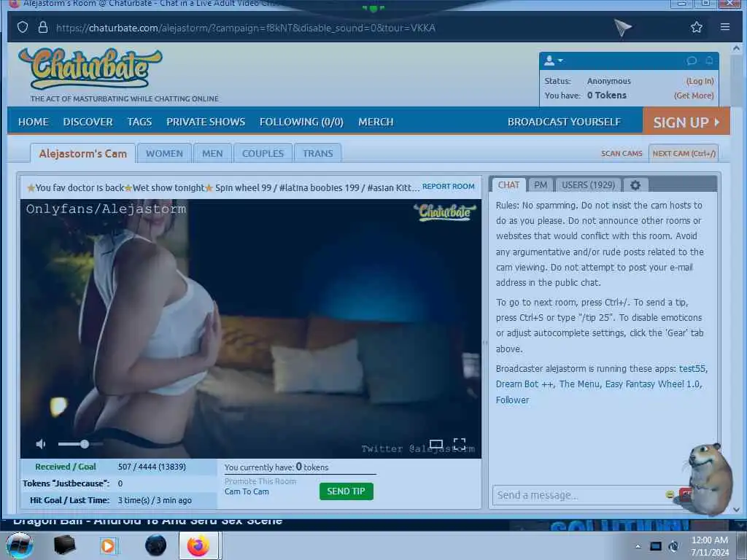Screen dimensions: 747x560
Task: Click the Chaturbate logo
Action: click(90, 69)
